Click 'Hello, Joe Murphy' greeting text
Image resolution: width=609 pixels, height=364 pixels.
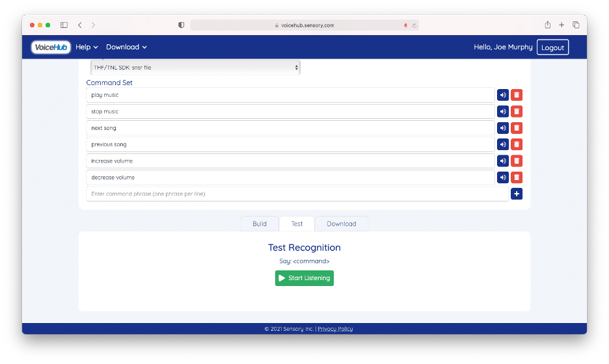pyautogui.click(x=503, y=47)
